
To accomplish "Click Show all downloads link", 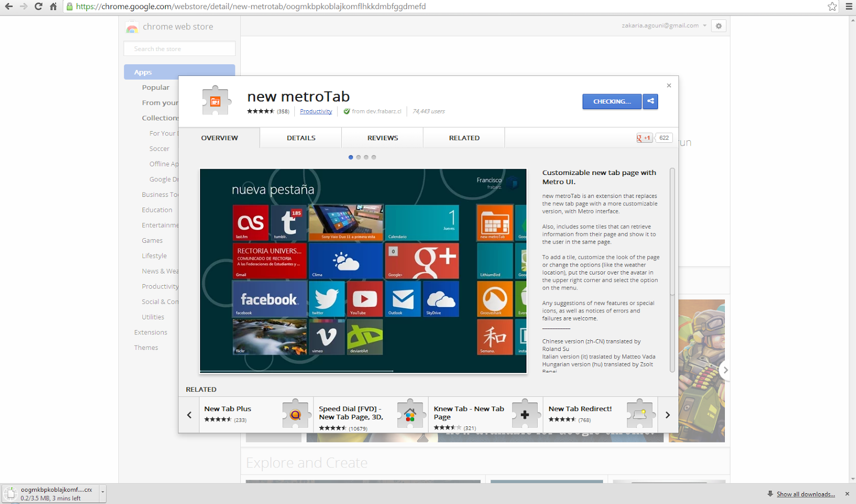I will pyautogui.click(x=806, y=494).
